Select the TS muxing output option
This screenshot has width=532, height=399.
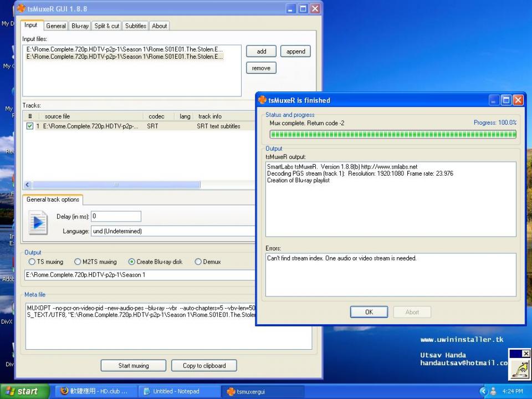32,262
